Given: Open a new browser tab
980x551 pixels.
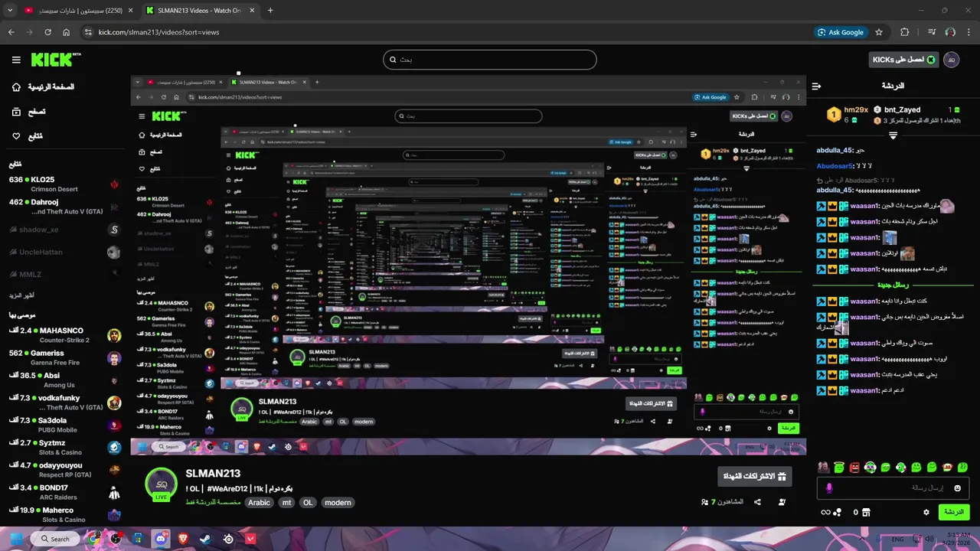Looking at the screenshot, I should (x=270, y=11).
